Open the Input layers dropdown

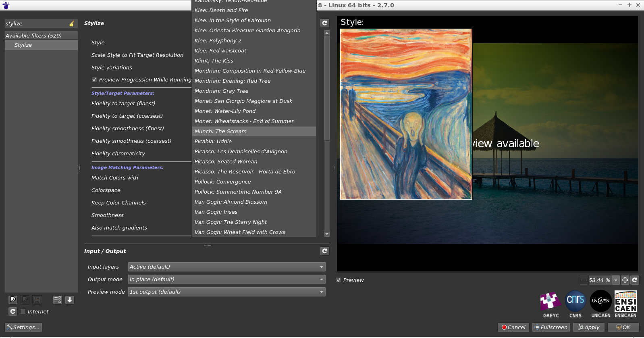point(226,267)
